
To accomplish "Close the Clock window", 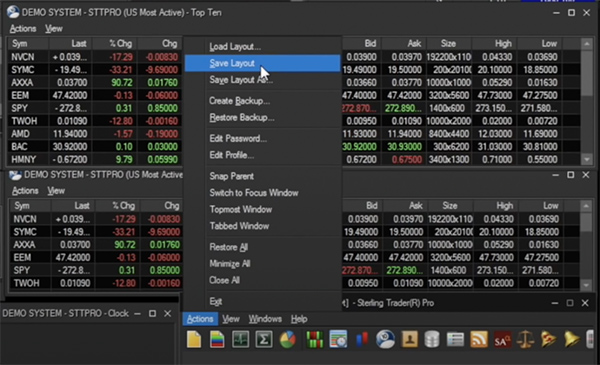I will pyautogui.click(x=168, y=313).
